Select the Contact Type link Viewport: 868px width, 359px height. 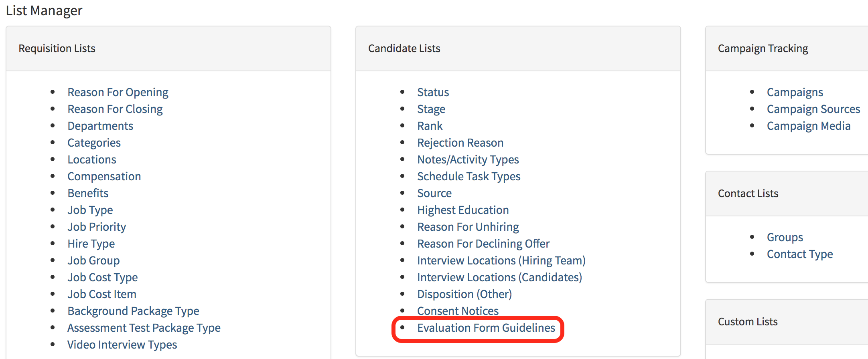(x=799, y=254)
